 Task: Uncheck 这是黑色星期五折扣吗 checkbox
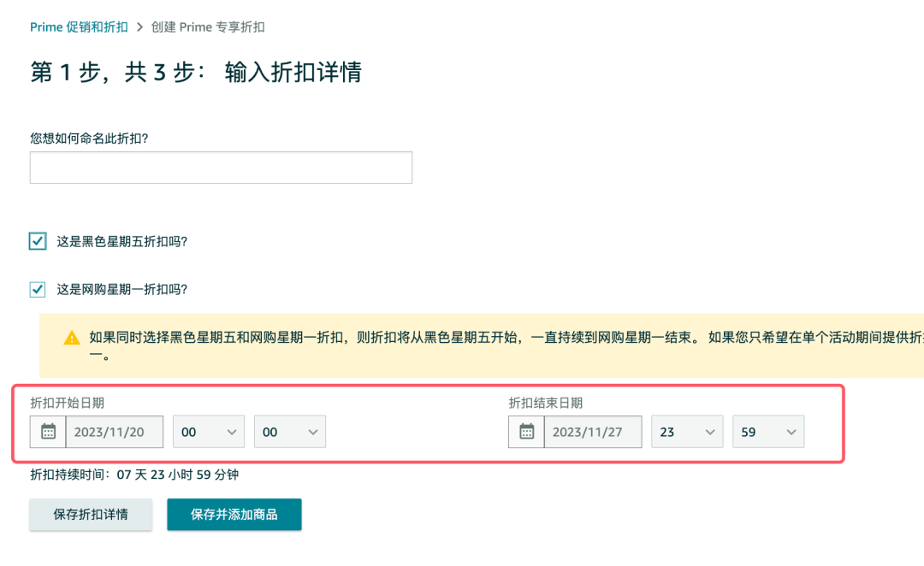[37, 241]
